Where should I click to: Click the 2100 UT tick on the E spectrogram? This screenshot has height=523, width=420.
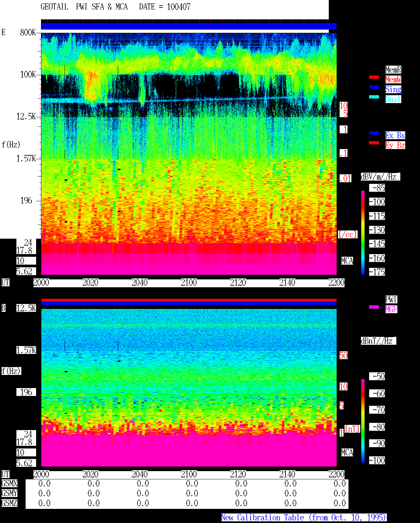pyautogui.click(x=189, y=283)
